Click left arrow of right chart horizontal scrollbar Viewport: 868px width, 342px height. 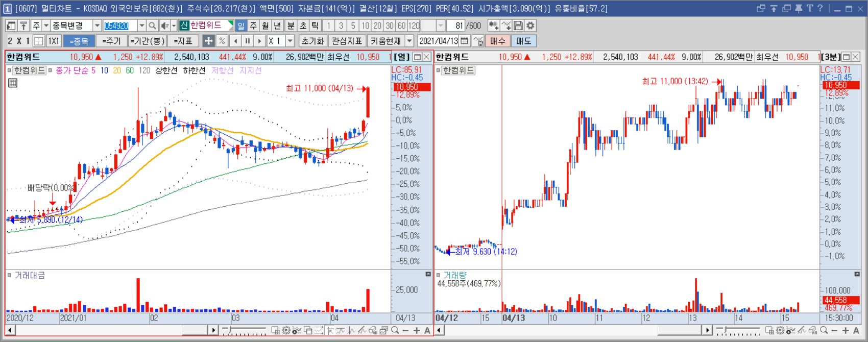[439, 330]
